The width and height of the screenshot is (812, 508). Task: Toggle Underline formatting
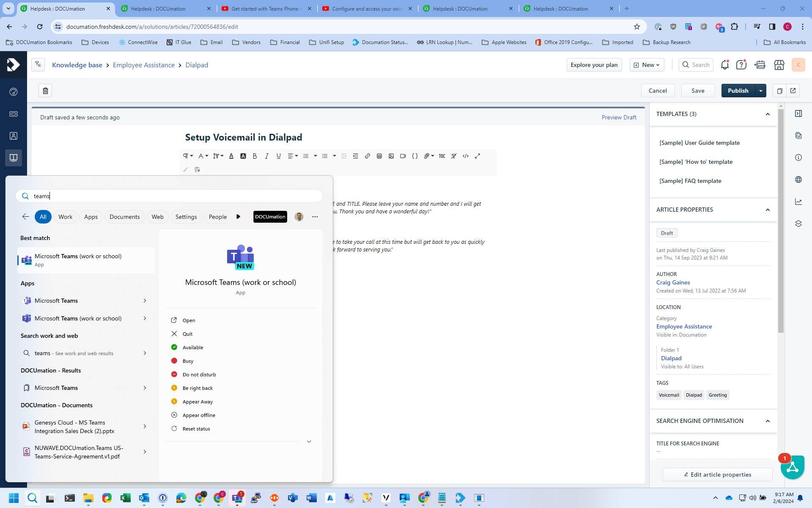278,156
